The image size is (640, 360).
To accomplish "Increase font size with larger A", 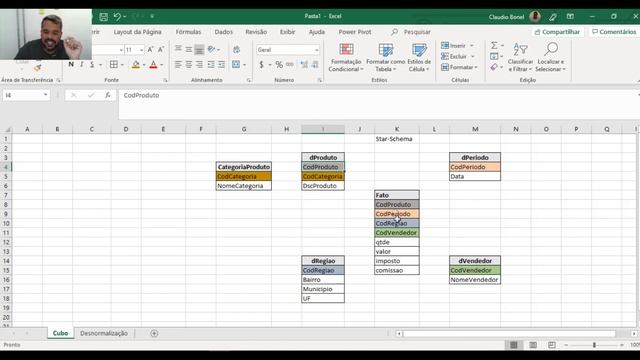I will (151, 50).
